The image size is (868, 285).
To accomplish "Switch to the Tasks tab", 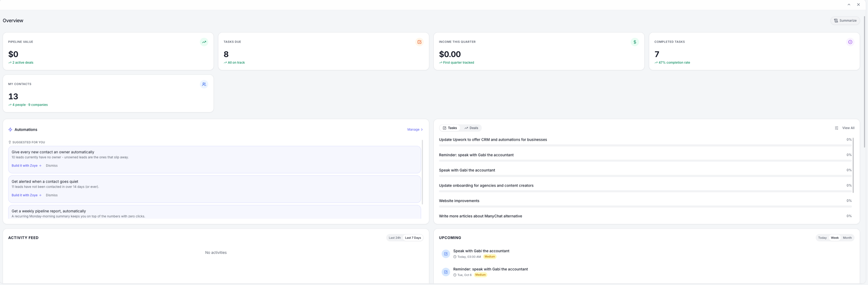I will click(x=449, y=128).
